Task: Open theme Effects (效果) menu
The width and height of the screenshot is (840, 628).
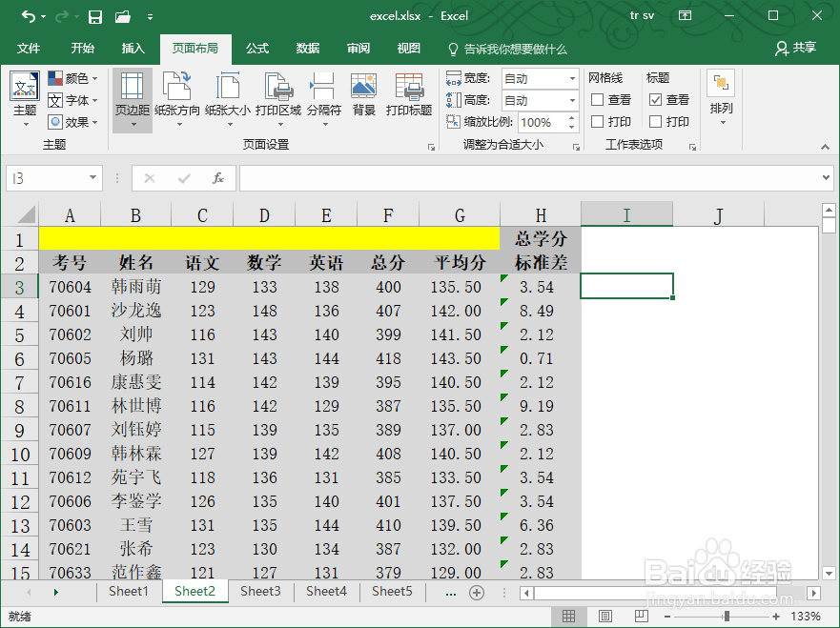Action: tap(72, 122)
